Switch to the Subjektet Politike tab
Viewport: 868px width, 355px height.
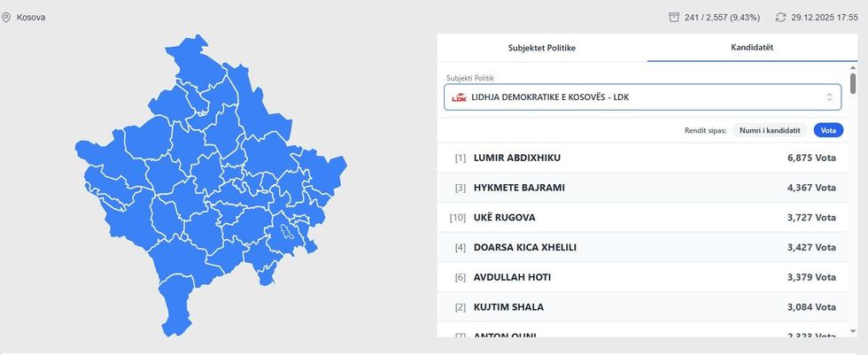(541, 48)
